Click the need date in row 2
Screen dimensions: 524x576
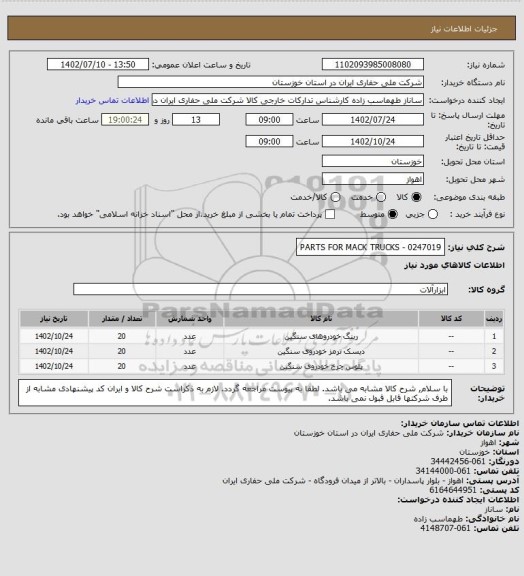coord(54,352)
